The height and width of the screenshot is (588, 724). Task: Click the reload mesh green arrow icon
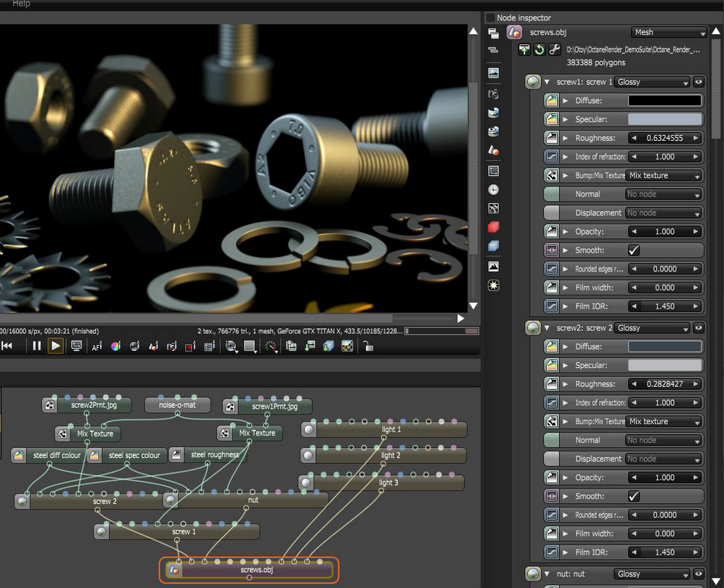[539, 49]
